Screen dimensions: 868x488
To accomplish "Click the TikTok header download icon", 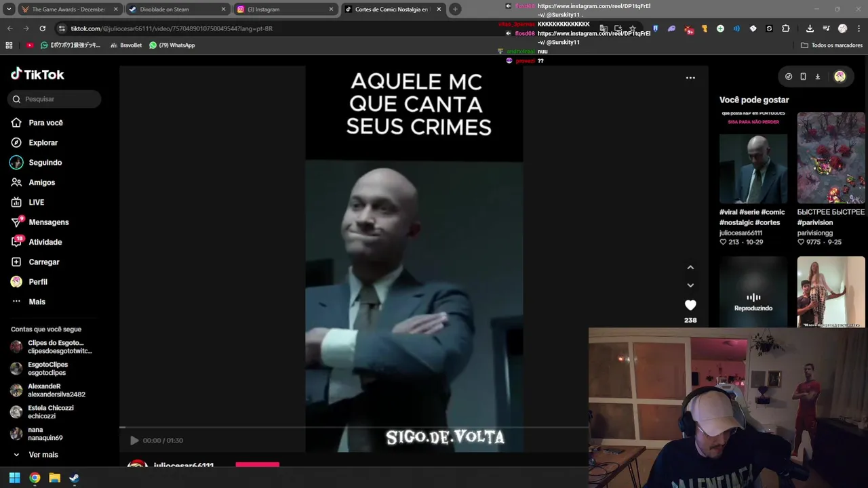I will click(x=817, y=77).
